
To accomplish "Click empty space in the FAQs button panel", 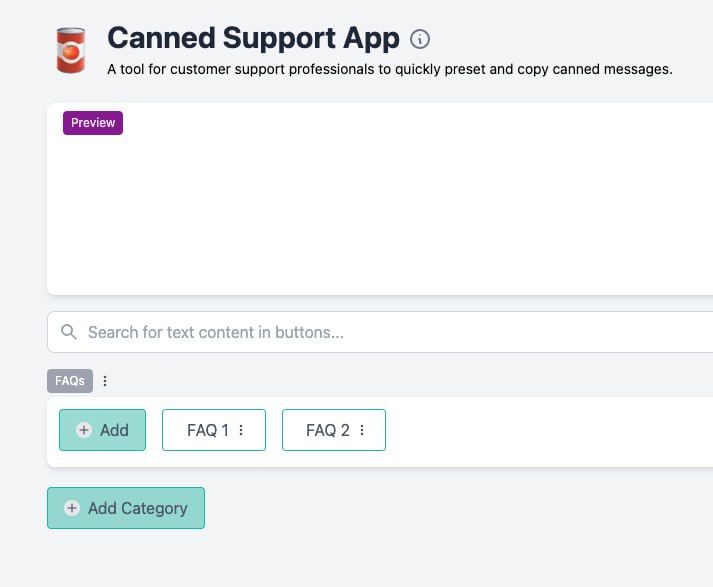I will [540, 432].
